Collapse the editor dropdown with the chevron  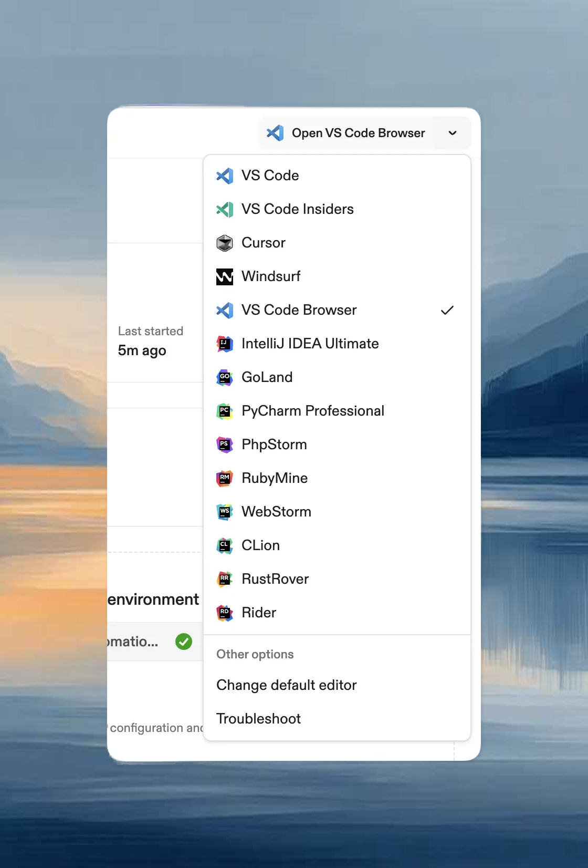(453, 133)
